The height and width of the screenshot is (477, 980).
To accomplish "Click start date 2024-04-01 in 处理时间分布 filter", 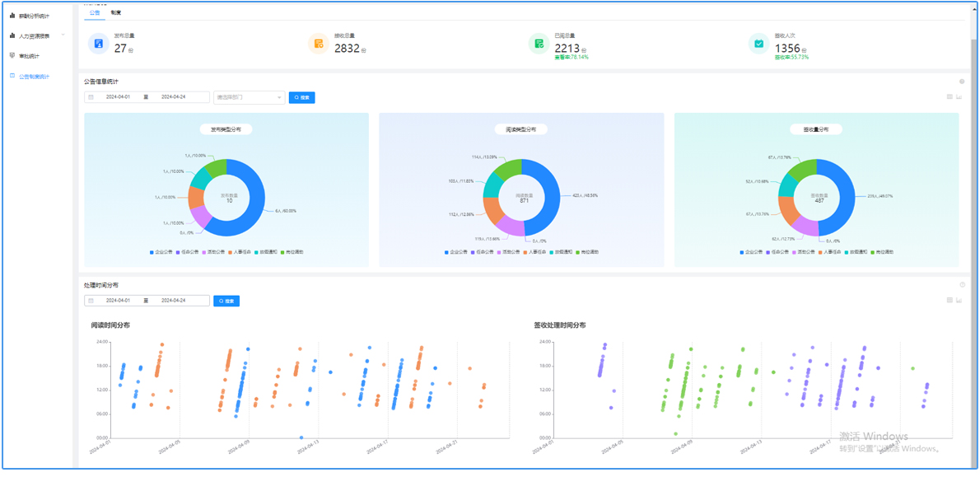I will pyautogui.click(x=117, y=301).
